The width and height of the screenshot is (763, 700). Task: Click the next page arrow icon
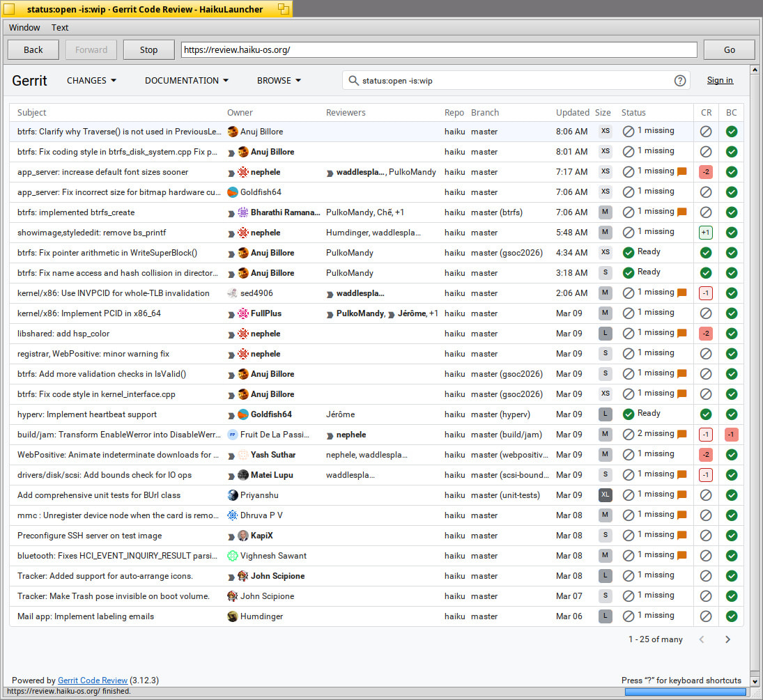pyautogui.click(x=727, y=639)
